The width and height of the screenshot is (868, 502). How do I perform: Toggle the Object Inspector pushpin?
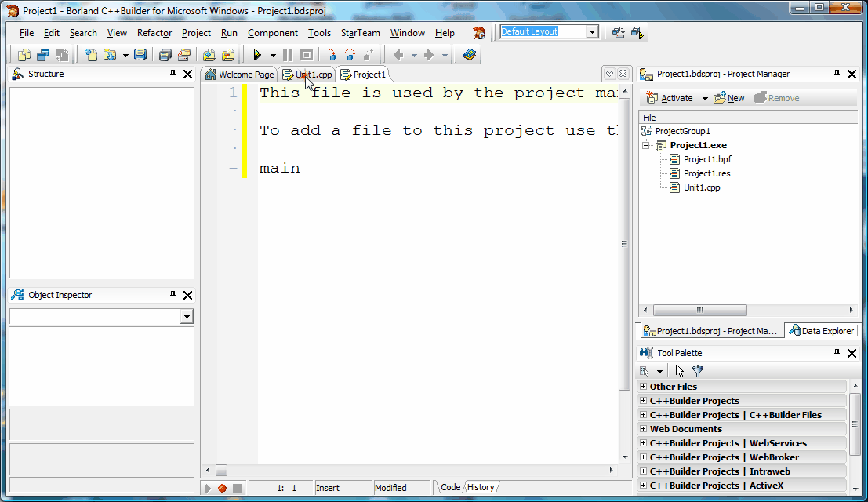pyautogui.click(x=173, y=295)
